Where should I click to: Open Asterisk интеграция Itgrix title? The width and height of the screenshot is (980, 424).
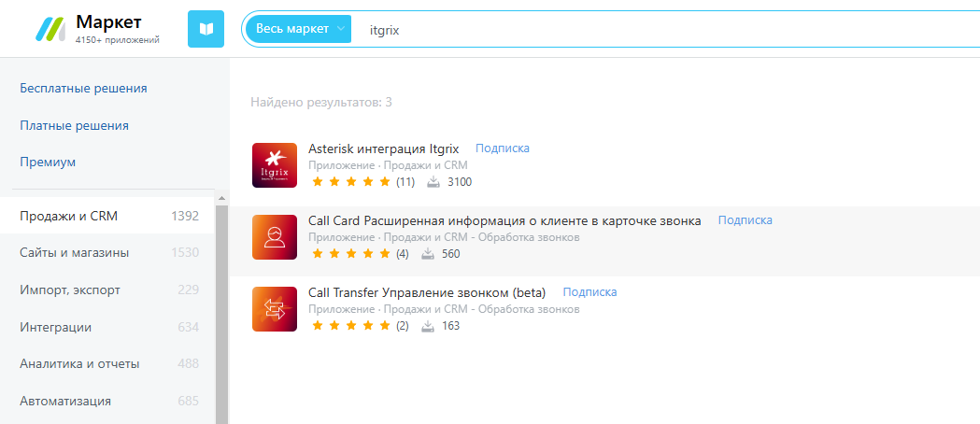pyautogui.click(x=384, y=148)
